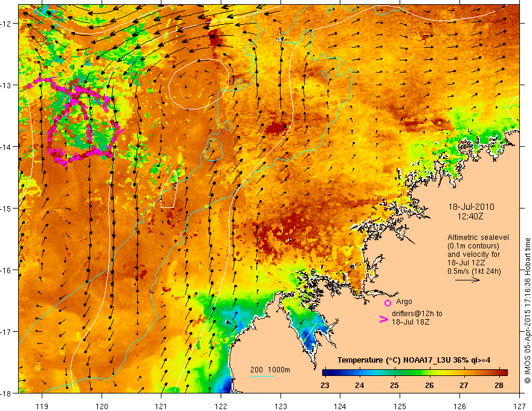Image resolution: width=532 pixels, height=411 pixels.
Task: Click the 18-Jul 18Z legend text
Action: [410, 322]
